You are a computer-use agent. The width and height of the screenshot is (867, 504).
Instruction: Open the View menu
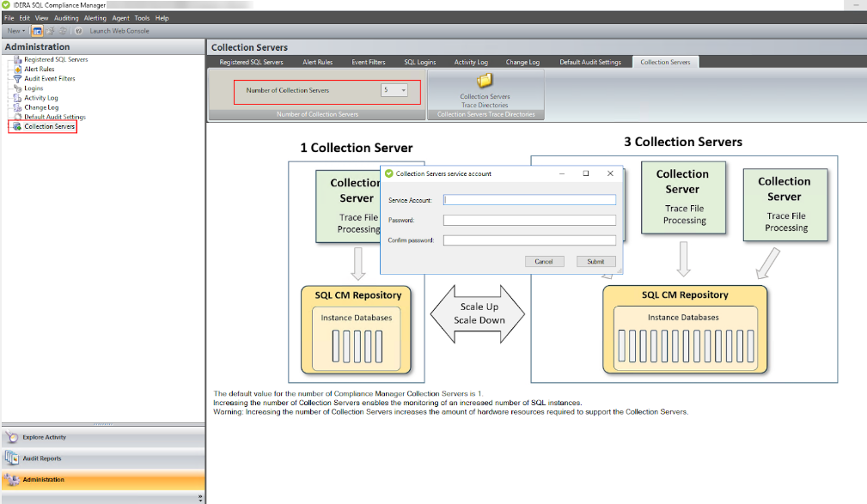(x=41, y=18)
